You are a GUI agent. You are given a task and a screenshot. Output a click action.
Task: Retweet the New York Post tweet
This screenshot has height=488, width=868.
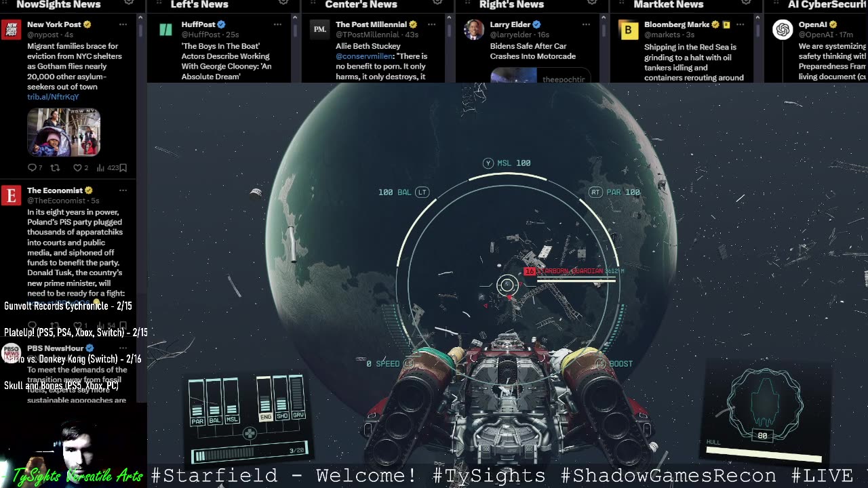(56, 167)
